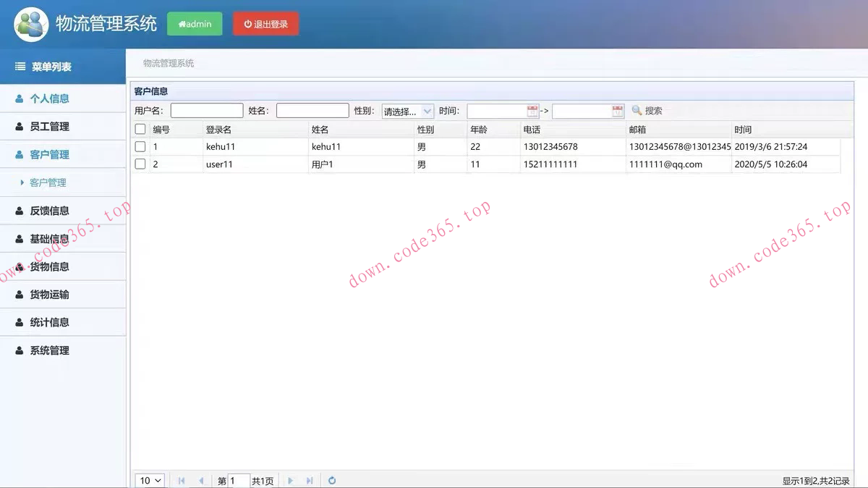Click the person icon next to 个人信息
868x488 pixels.
pos(20,98)
